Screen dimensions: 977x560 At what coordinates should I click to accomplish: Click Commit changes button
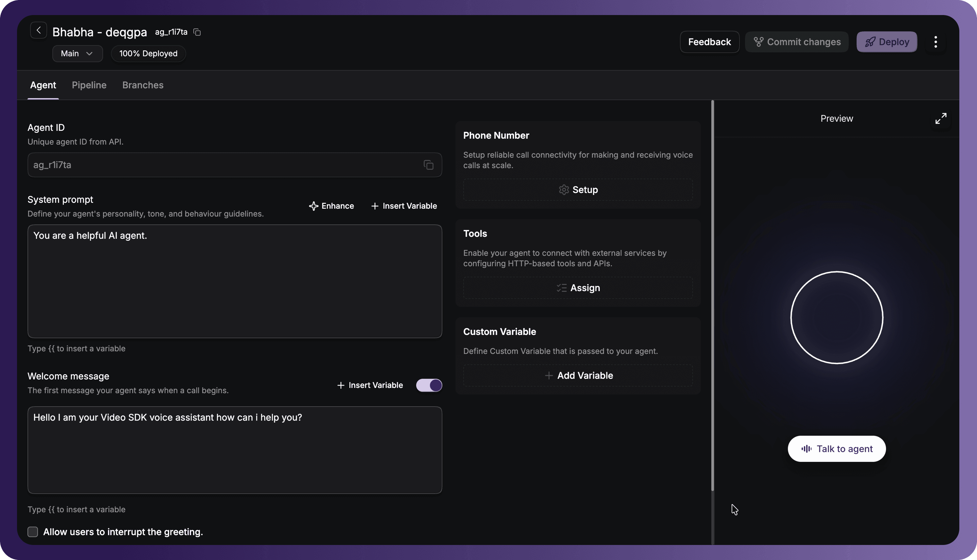797,42
